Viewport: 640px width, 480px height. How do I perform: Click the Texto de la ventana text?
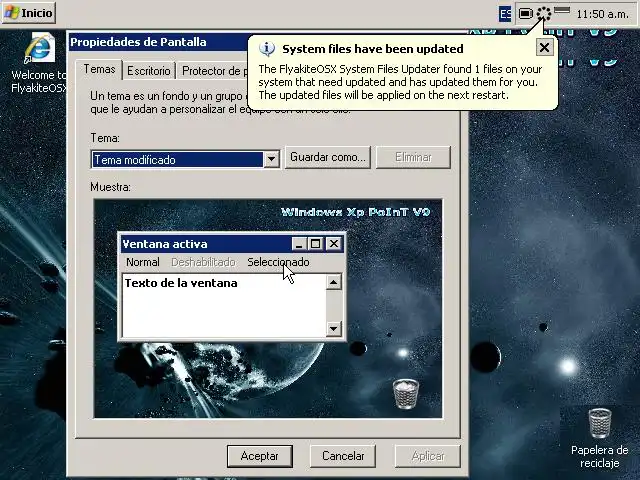pos(181,283)
